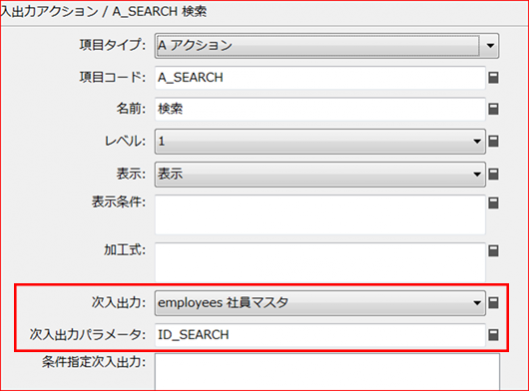Image resolution: width=529 pixels, height=391 pixels.
Task: Open the 次入出力 dropdown showing employees 社員マスタ
Action: pos(320,303)
